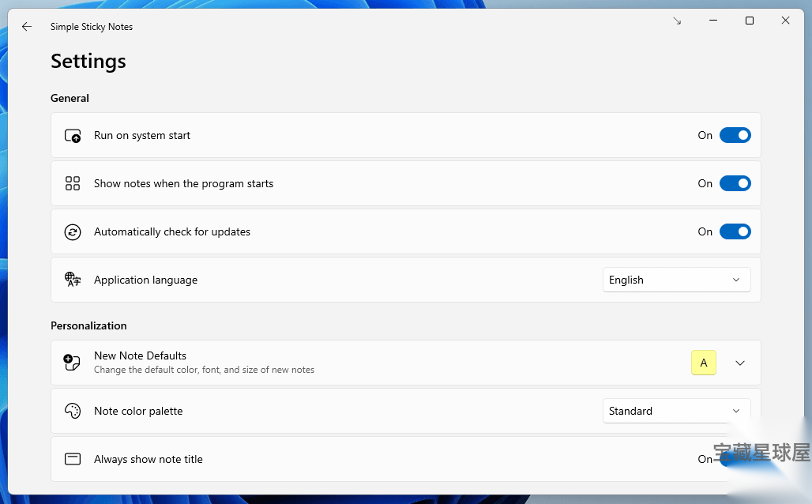Click the four-squares Show notes icon
This screenshot has height=504, width=812.
tap(73, 183)
